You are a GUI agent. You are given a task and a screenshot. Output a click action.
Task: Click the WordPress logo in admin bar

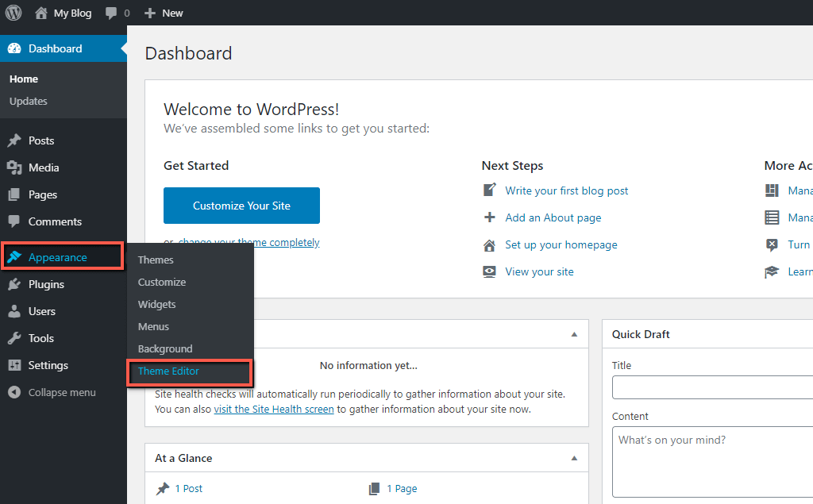13,13
